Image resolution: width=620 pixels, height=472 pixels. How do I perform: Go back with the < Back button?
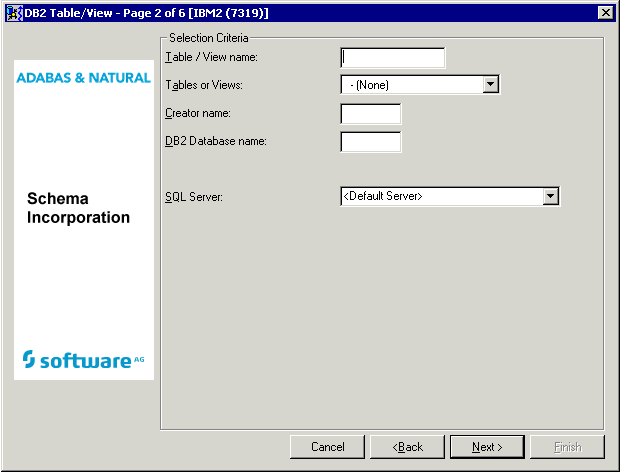pyautogui.click(x=407, y=446)
